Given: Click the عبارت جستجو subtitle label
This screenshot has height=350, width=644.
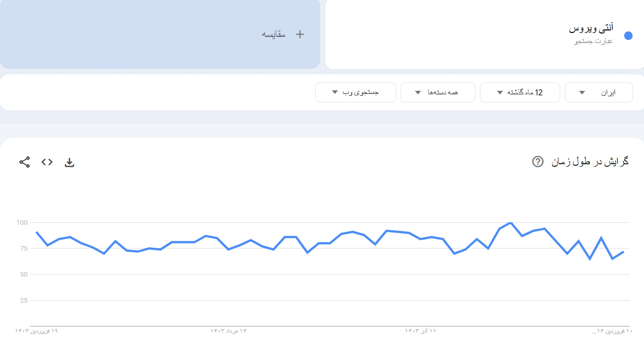Looking at the screenshot, I should coord(594,41).
